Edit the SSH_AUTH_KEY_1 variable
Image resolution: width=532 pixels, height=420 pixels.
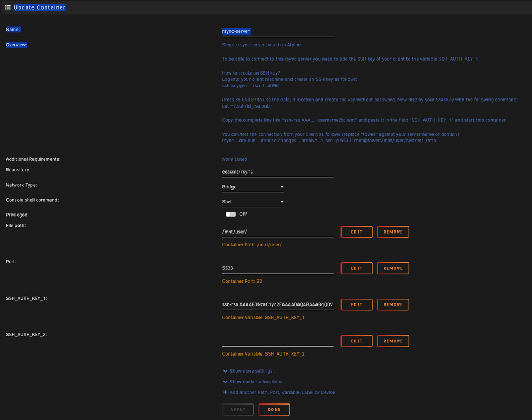click(356, 304)
